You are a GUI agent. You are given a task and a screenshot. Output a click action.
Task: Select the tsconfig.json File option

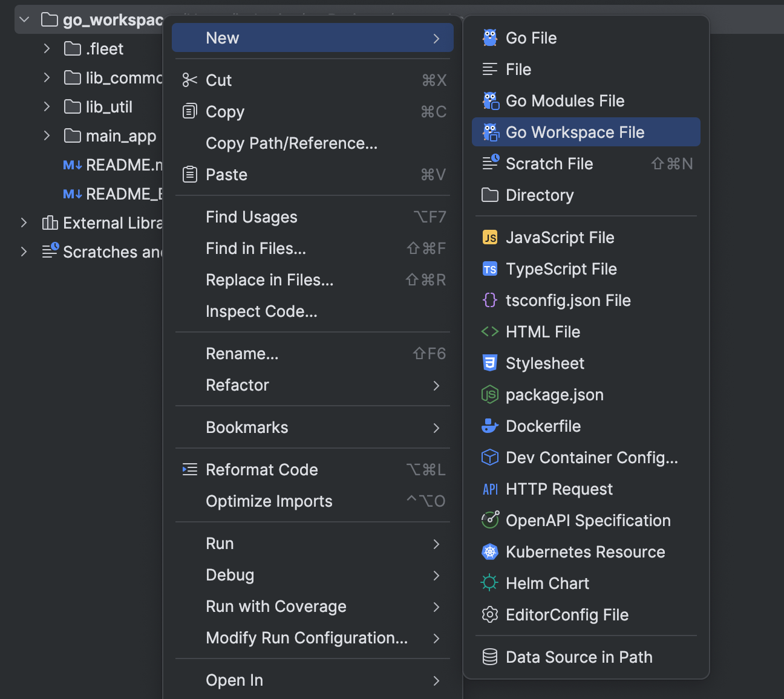pyautogui.click(x=568, y=300)
